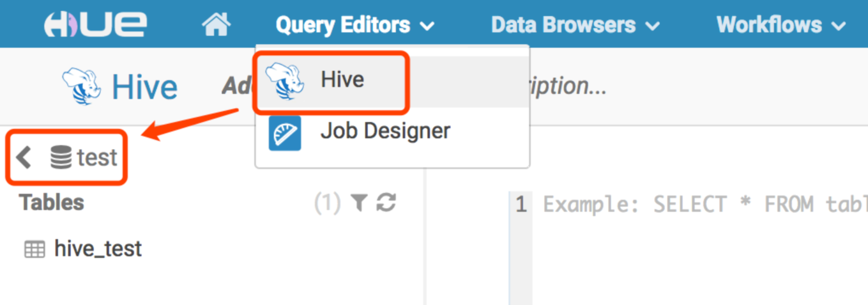Select Hive from the menu
This screenshot has width=868, height=305.
point(342,80)
